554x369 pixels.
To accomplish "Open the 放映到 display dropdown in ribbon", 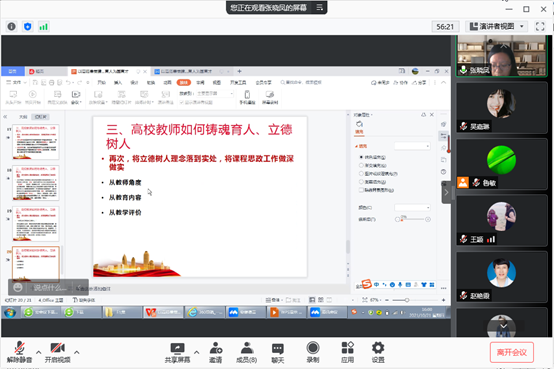I will pos(215,93).
